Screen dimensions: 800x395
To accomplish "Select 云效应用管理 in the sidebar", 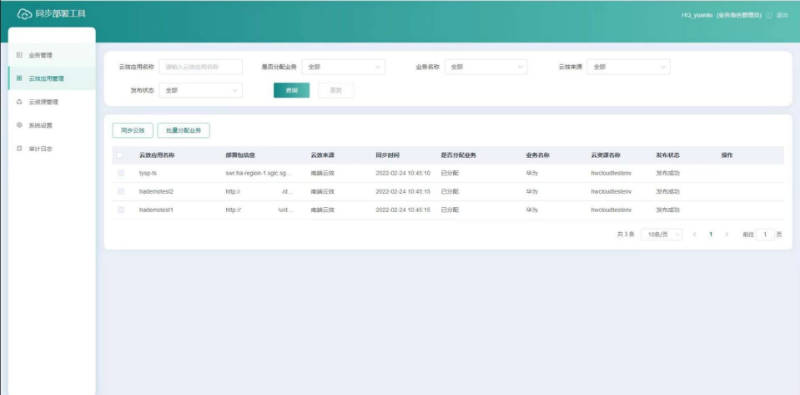I will click(52, 79).
